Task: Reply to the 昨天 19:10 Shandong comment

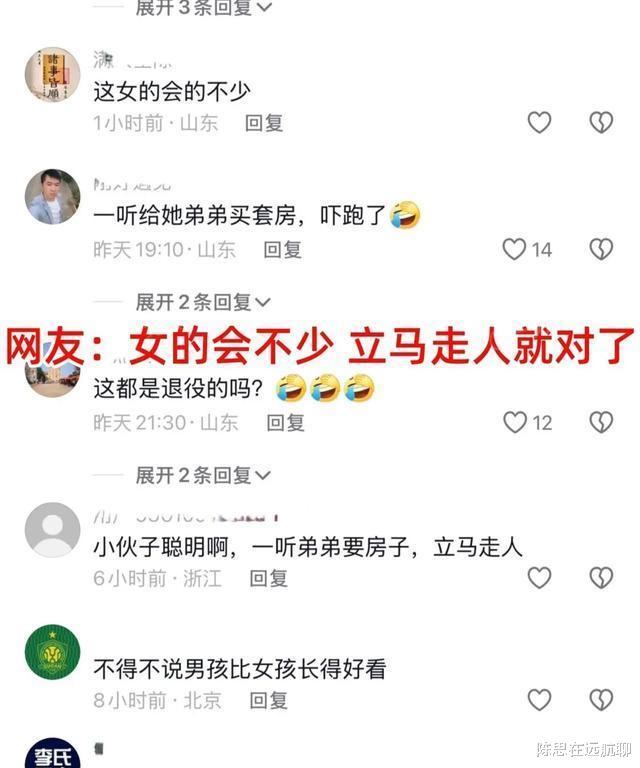Action: coord(283,250)
